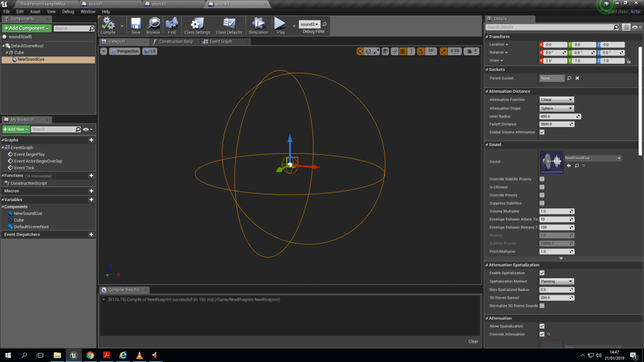Open Play options dropdown arrow
The width and height of the screenshot is (644, 362).
click(x=293, y=26)
